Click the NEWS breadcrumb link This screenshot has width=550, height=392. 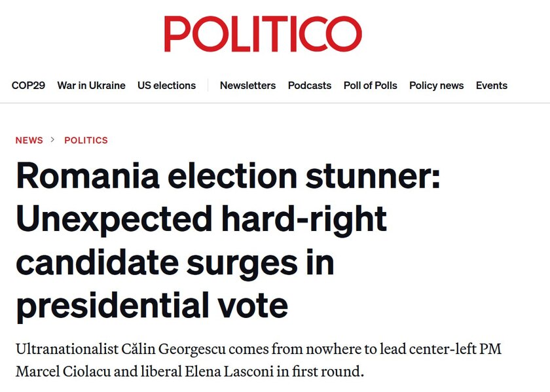29,140
